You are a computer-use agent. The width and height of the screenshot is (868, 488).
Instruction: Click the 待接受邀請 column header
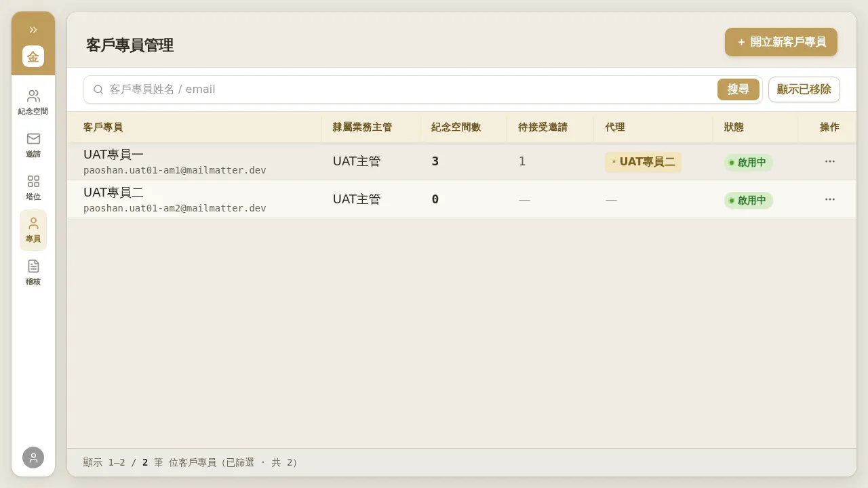[x=542, y=127]
